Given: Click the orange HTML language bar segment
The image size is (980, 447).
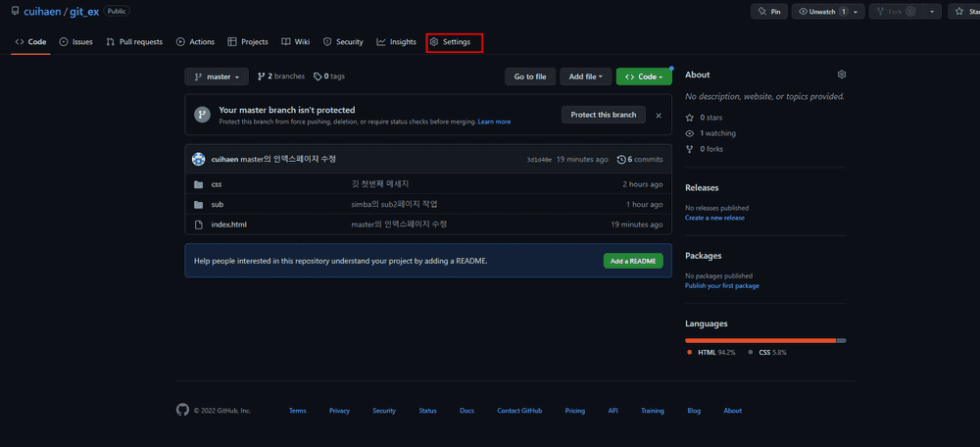Looking at the screenshot, I should (760, 340).
